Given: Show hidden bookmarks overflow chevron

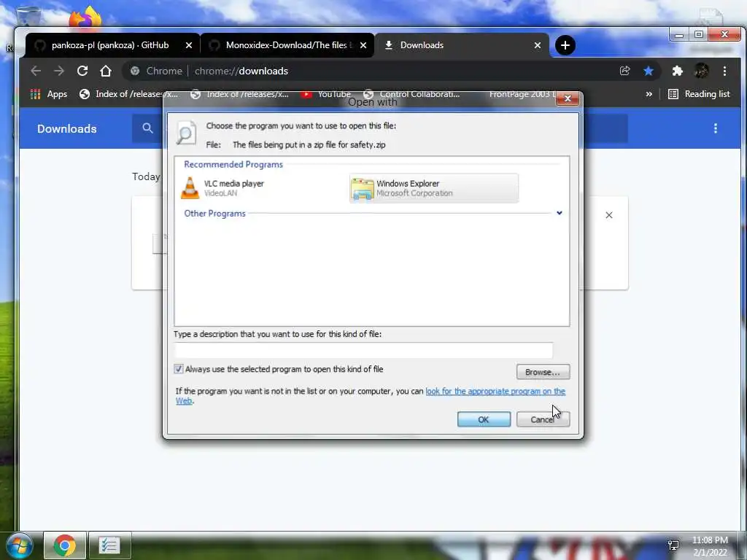Looking at the screenshot, I should pyautogui.click(x=649, y=94).
